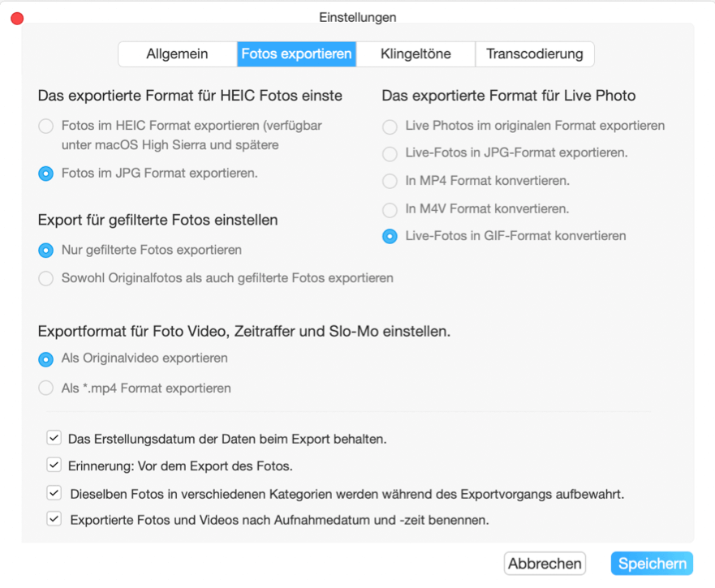
Task: Choose 'Live Photos im originalen Format exportieren'
Action: 389,126
